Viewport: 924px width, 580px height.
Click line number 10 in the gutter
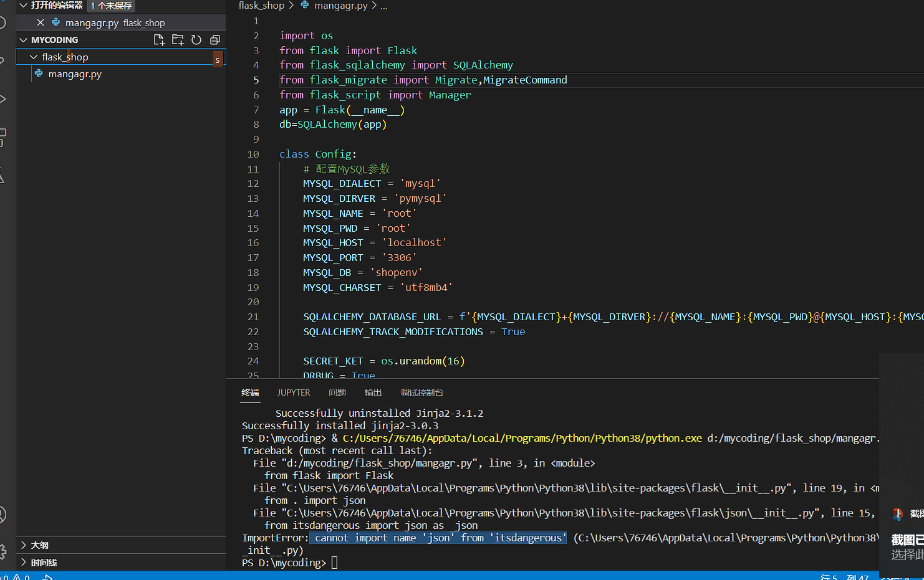click(x=253, y=154)
